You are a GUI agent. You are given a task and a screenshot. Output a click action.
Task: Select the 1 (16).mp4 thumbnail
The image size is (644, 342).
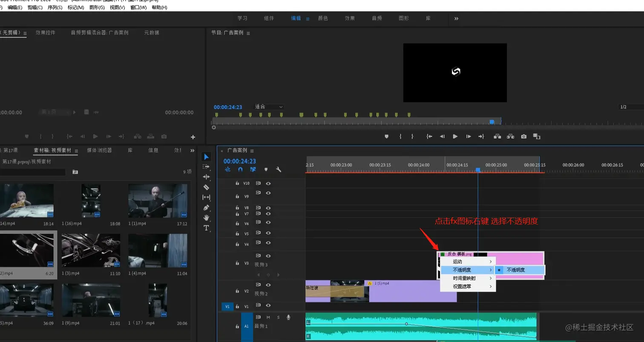[91, 201]
